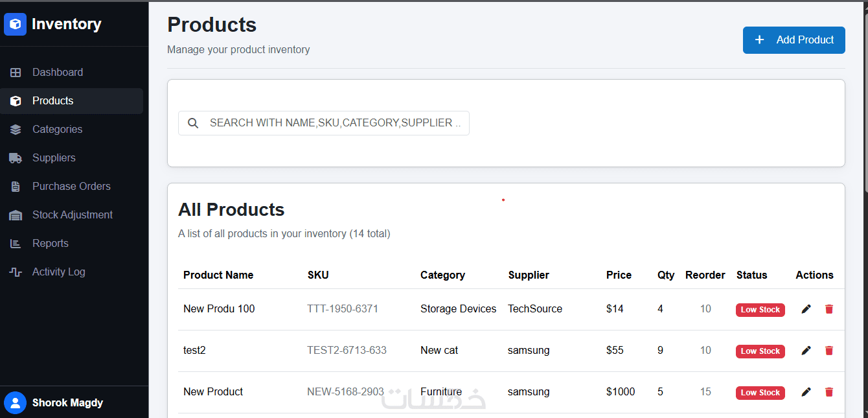Go to Categories in sidebar
The height and width of the screenshot is (418, 868).
pos(58,130)
